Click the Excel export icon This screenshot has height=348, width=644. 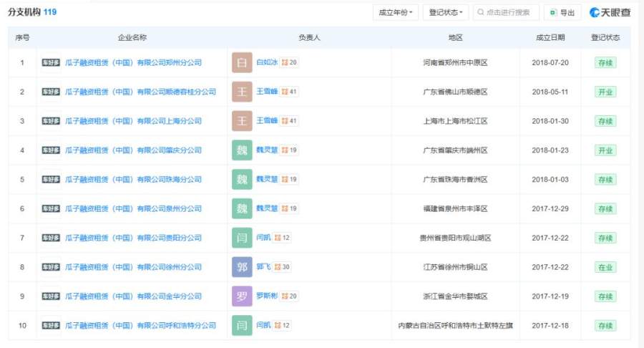[553, 12]
